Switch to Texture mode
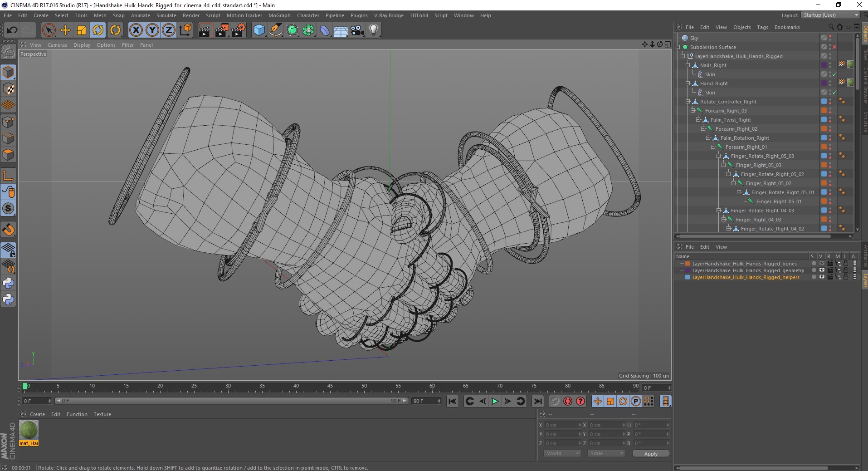This screenshot has width=868, height=471. coord(8,89)
